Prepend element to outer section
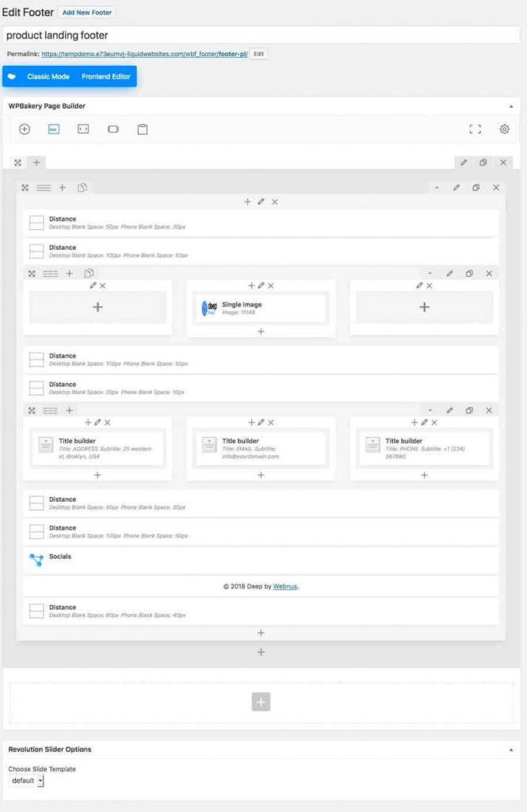Screen dimensions: 527x812 tap(36, 163)
